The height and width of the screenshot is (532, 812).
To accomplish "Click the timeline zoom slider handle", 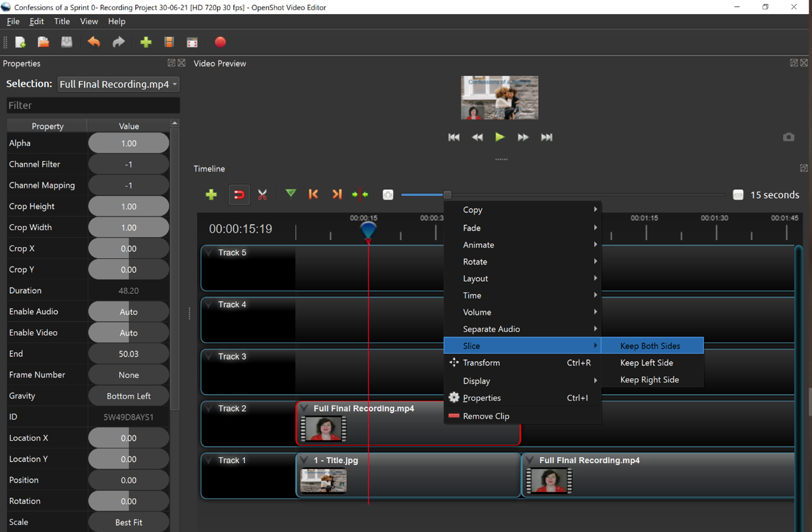I will 447,194.
